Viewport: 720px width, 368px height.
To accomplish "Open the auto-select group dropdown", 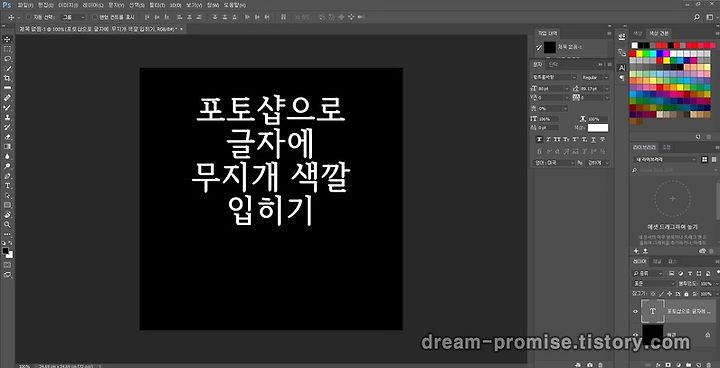I will [73, 17].
